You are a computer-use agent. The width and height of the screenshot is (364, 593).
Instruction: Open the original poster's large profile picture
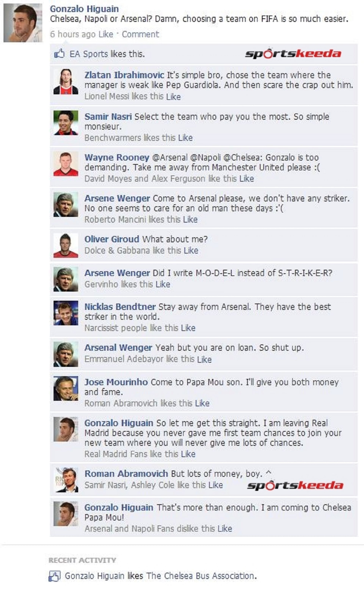click(x=23, y=23)
